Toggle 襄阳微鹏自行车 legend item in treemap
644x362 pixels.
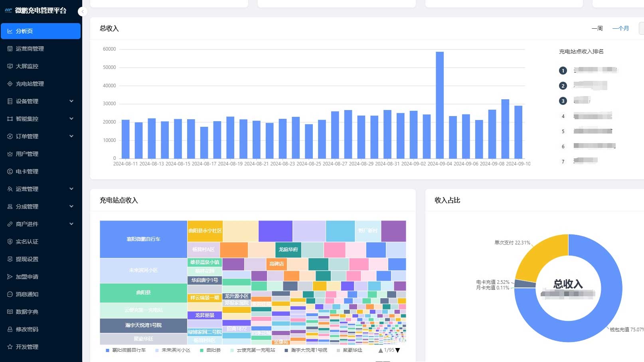pos(126,350)
